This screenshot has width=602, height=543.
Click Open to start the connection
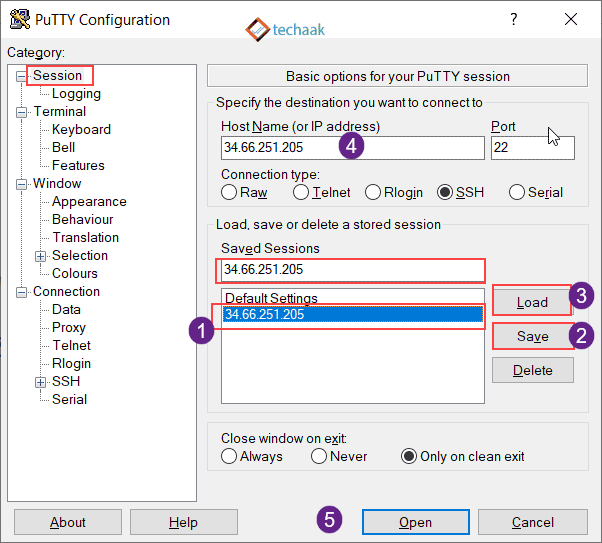point(415,522)
